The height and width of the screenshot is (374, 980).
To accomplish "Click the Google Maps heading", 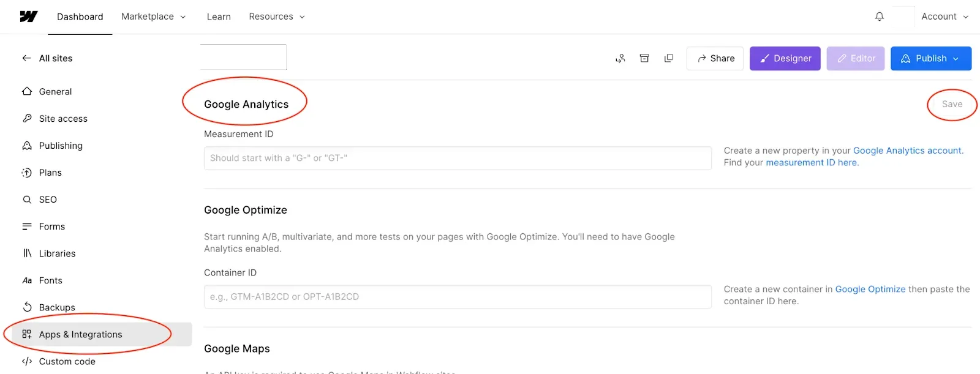I will pos(237,348).
